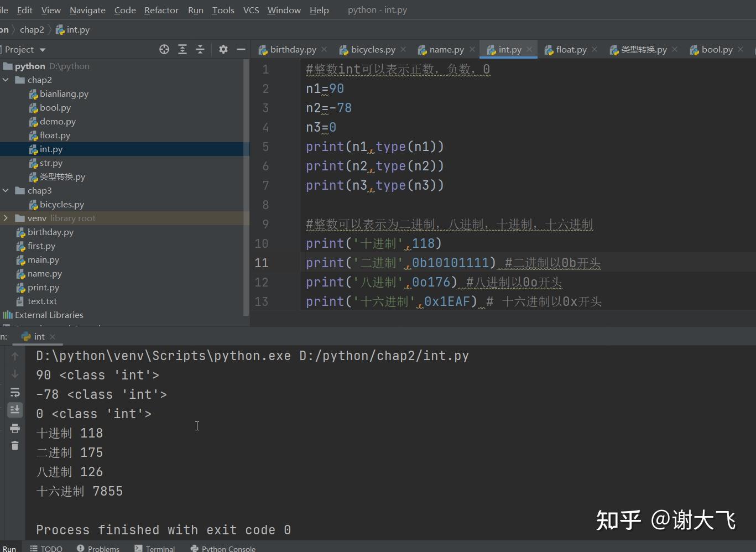Close the bool.py editor tab
This screenshot has width=756, height=552.
[x=741, y=49]
